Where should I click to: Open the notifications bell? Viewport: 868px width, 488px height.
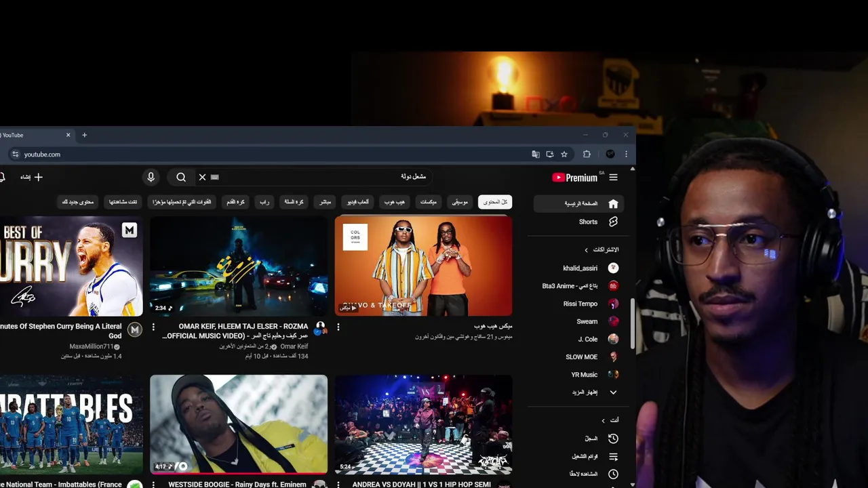(2, 177)
